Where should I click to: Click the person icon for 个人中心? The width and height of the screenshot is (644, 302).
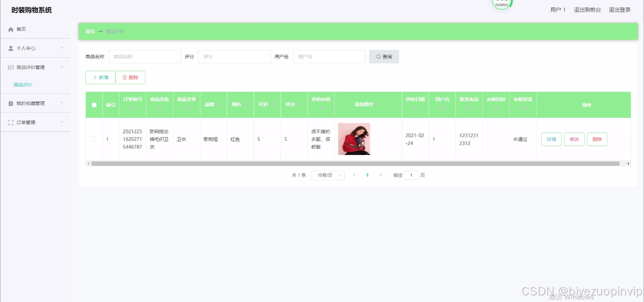(x=11, y=48)
